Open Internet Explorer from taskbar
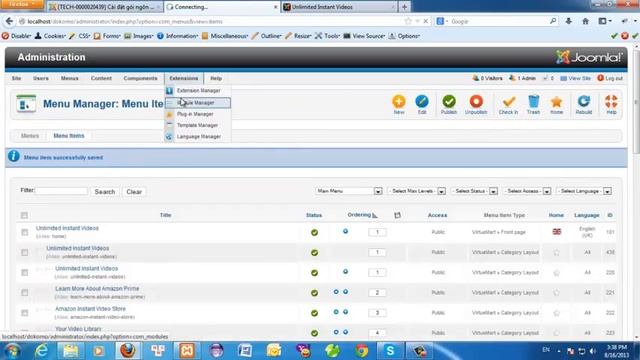Image resolution: width=640 pixels, height=360 pixels. point(41,351)
